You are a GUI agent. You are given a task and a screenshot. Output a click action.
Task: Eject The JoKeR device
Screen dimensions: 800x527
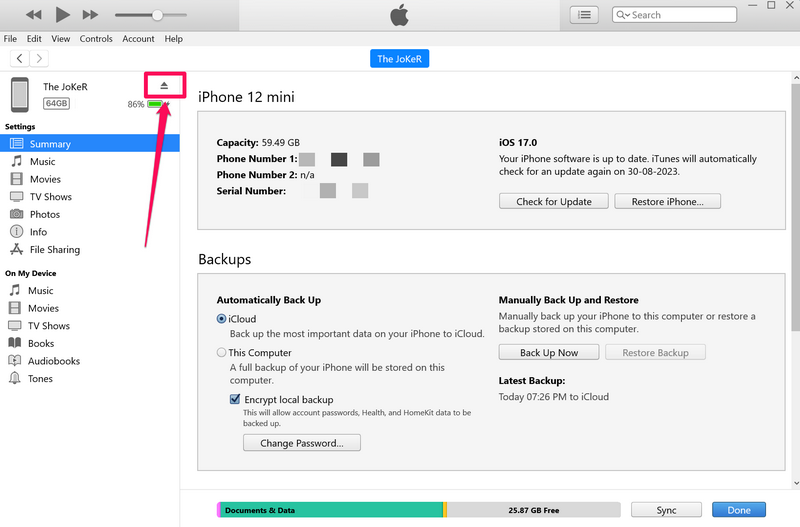point(164,85)
